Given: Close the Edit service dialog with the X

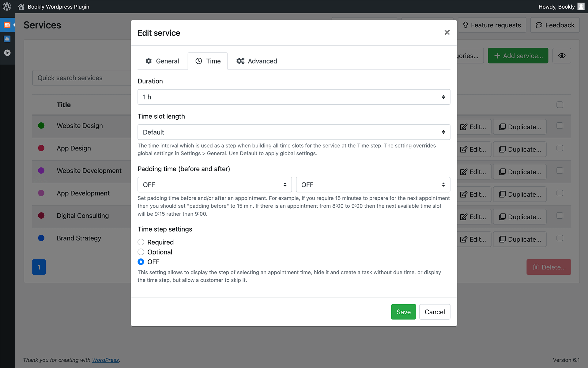Looking at the screenshot, I should [x=447, y=33].
